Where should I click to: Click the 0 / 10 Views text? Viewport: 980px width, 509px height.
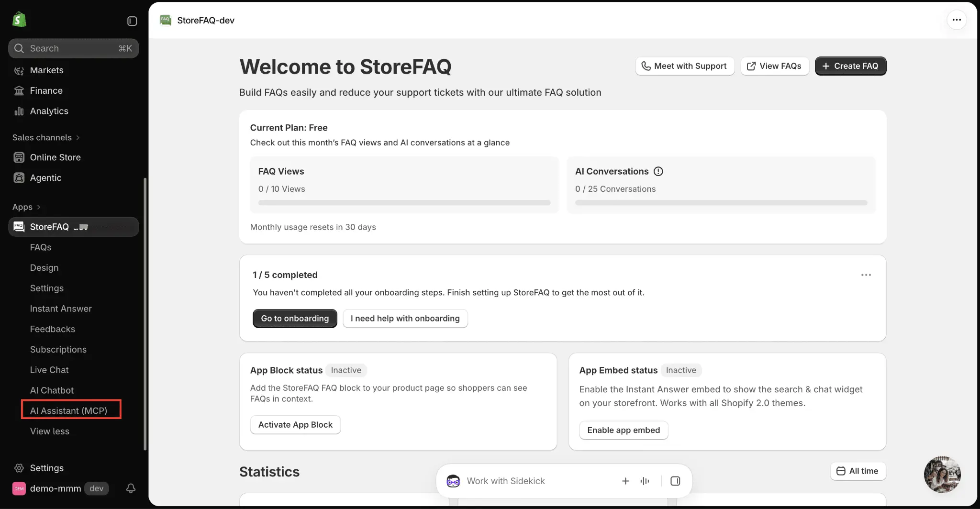(281, 189)
